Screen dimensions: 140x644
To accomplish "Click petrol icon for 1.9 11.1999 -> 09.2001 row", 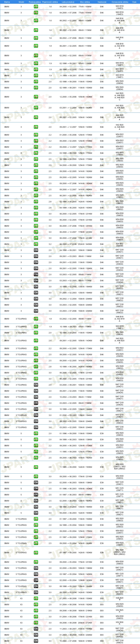I will pos(36,76).
